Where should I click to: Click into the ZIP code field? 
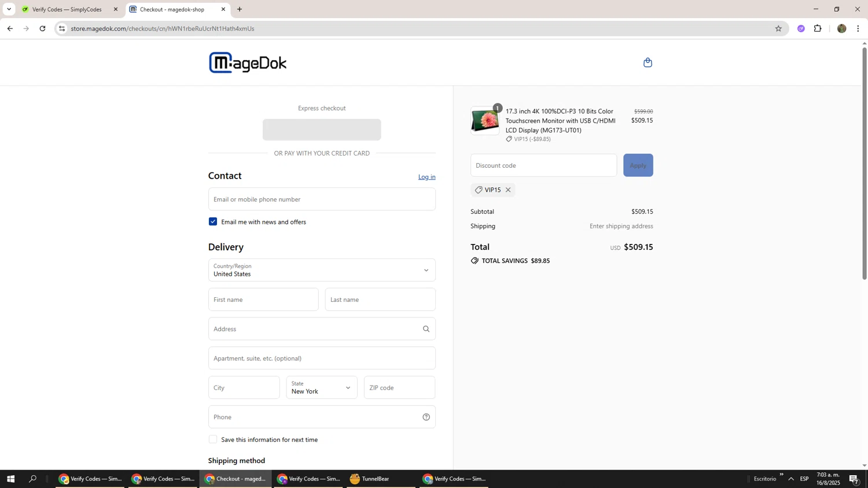(400, 387)
